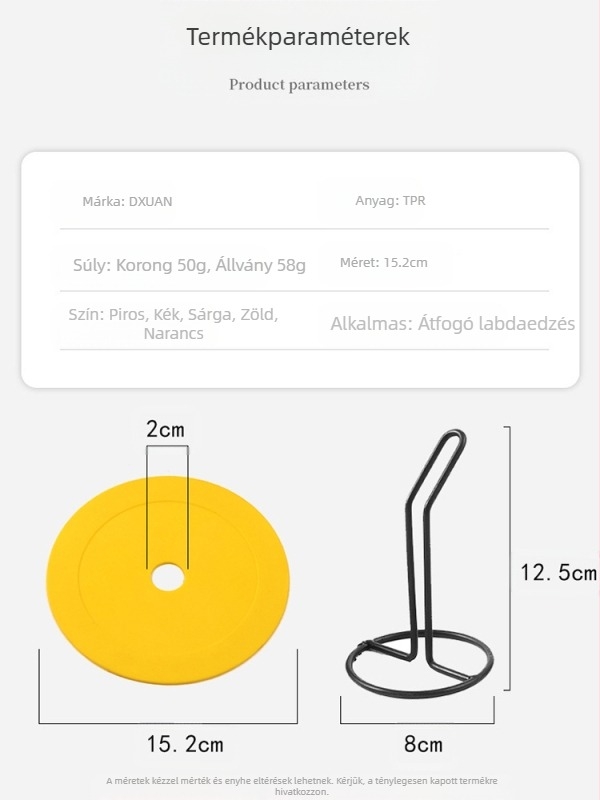Click the Szín color list text
Viewport: 600px width, 800px height.
[173, 323]
